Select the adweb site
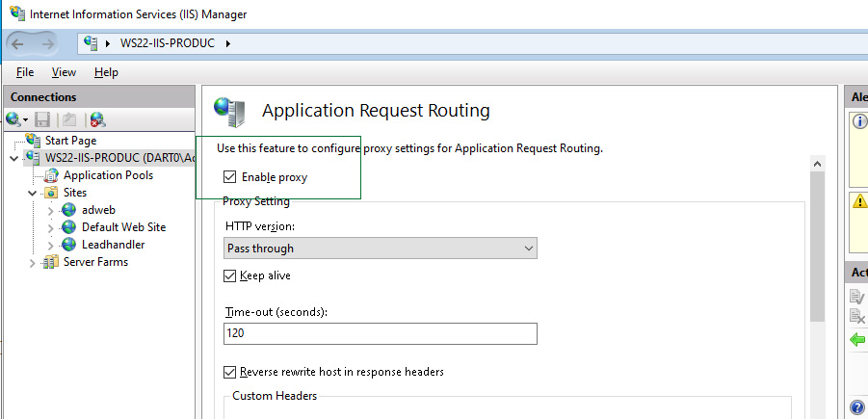Image resolution: width=868 pixels, height=419 pixels. 98,210
